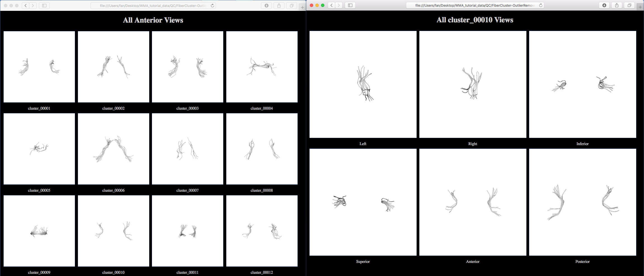Click Share icon in right Safari window
Screen dimensions: 644x276
pyautogui.click(x=617, y=5)
